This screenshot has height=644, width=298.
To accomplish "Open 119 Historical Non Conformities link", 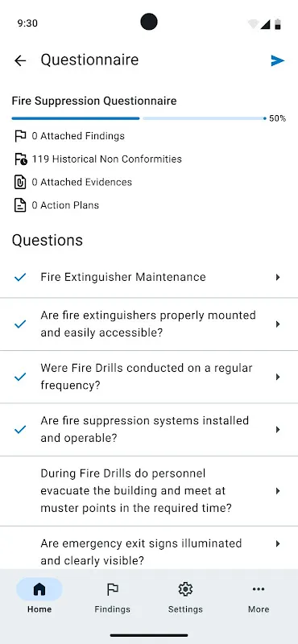I will click(107, 159).
